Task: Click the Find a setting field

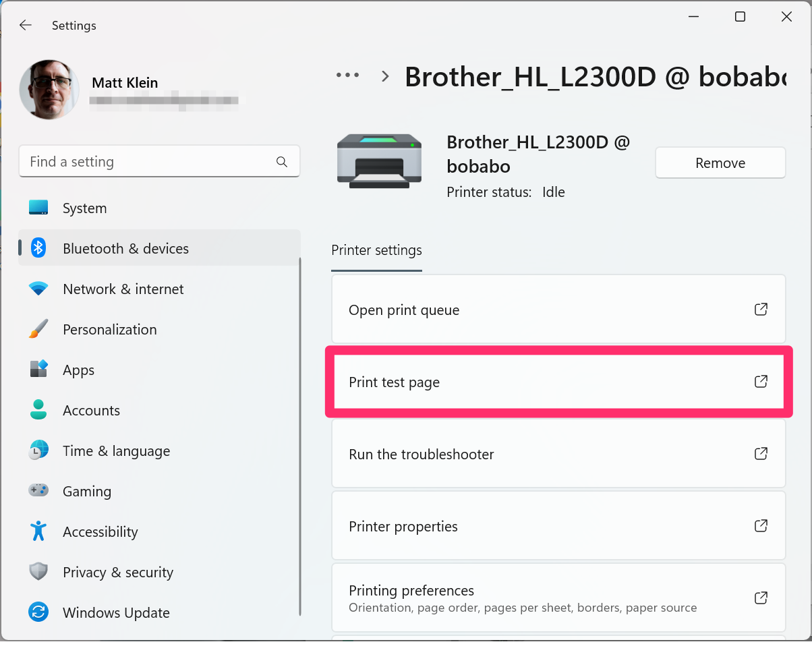Action: (159, 162)
